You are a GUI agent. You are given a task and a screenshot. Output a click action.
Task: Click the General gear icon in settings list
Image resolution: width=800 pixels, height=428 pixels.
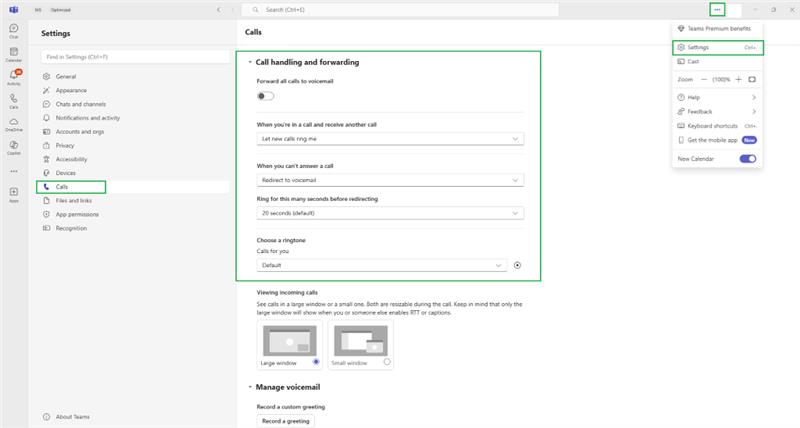pos(46,77)
